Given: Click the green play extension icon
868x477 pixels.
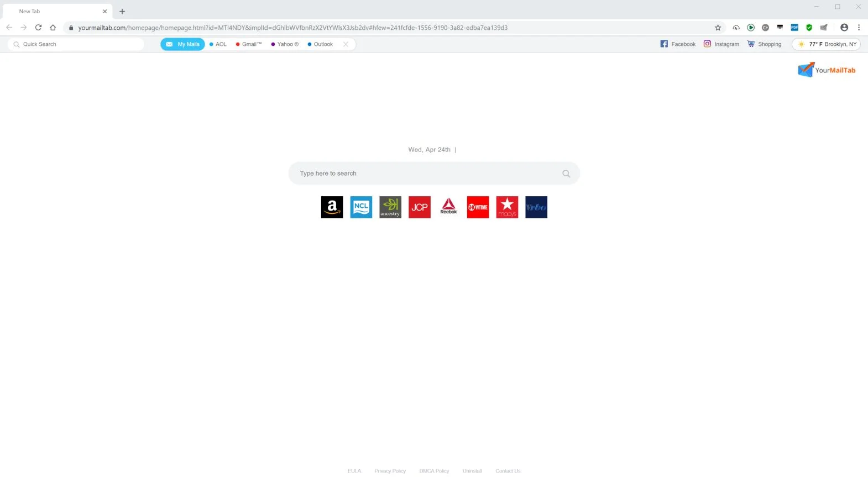Looking at the screenshot, I should (751, 27).
